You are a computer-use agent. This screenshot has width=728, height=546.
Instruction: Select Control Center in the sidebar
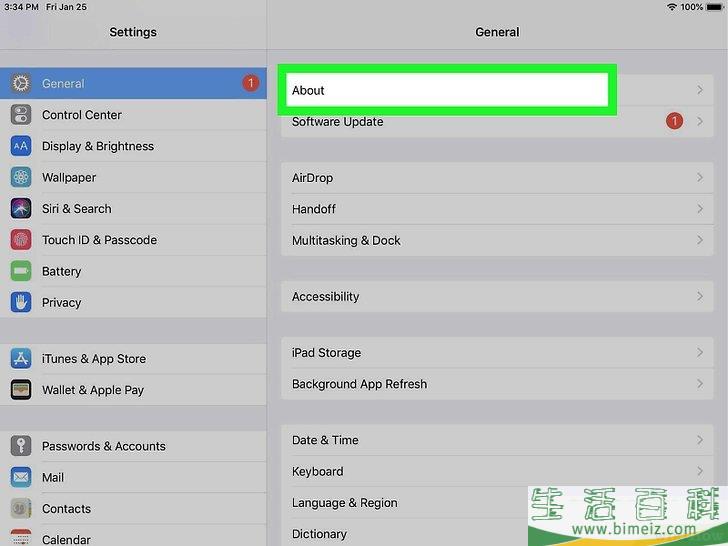[133, 115]
